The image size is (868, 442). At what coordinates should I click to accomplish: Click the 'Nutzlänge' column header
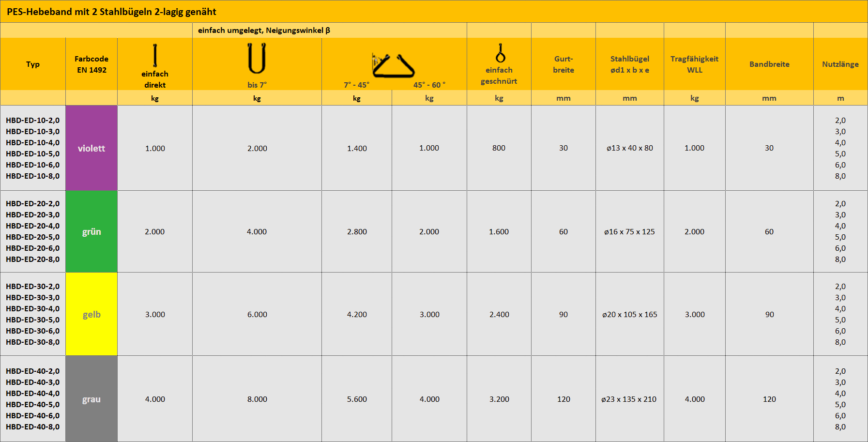840,64
